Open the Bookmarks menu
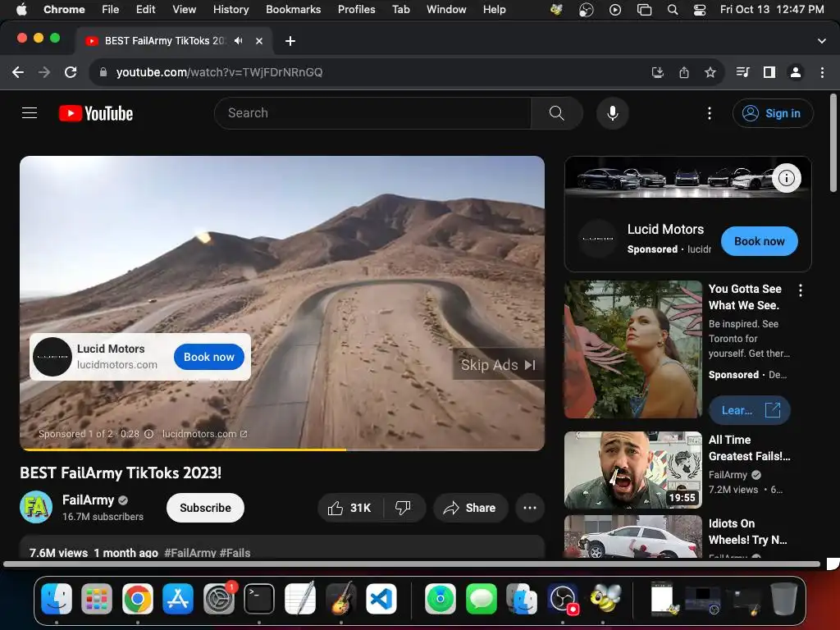 293,9
